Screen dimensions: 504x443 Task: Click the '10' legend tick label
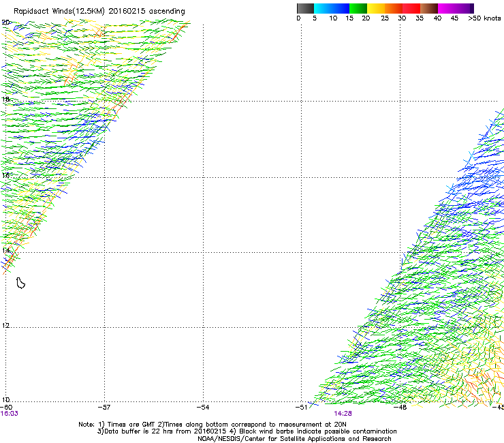click(x=333, y=18)
